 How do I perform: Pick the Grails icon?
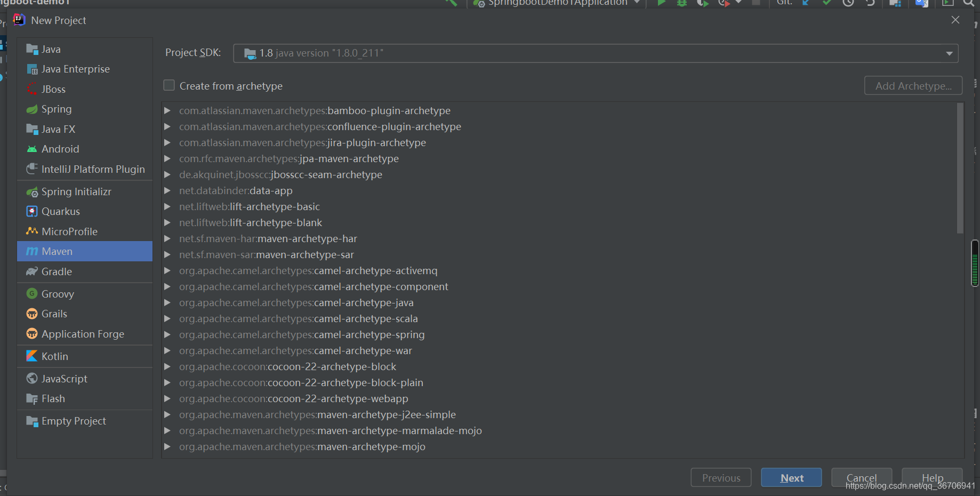(32, 314)
